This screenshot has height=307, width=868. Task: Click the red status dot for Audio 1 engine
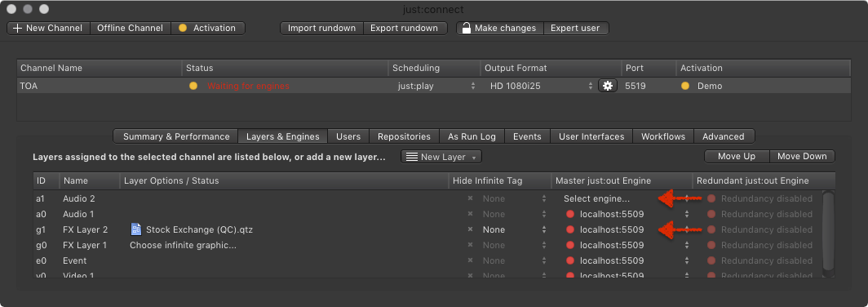tap(569, 214)
